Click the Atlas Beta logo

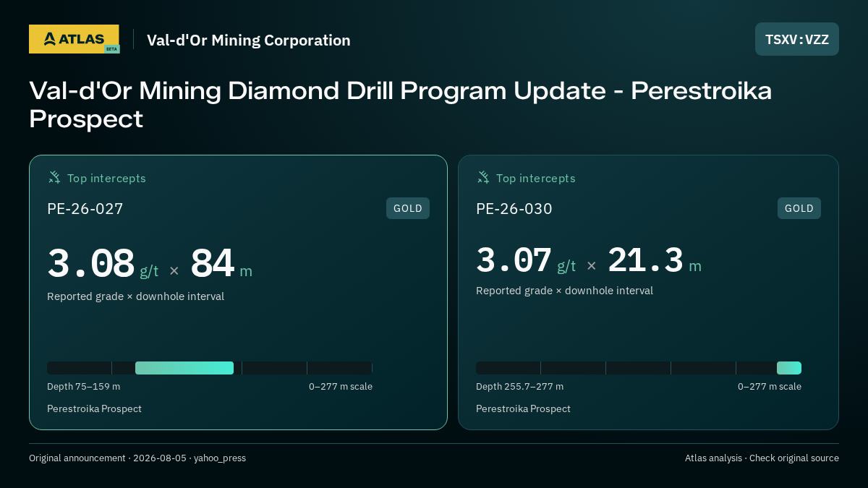[x=74, y=39]
